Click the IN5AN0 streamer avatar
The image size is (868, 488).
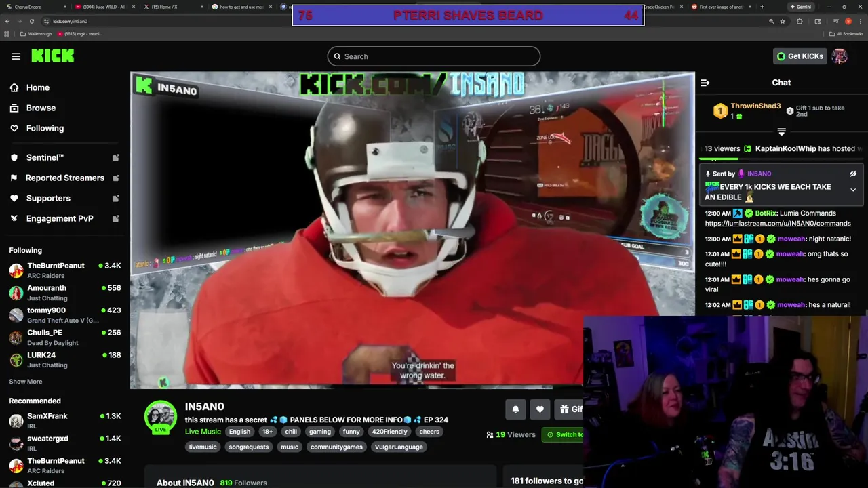coord(161,418)
